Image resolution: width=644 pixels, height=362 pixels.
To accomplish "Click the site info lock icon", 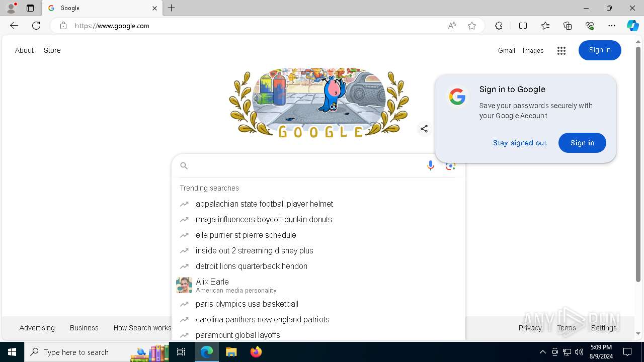I will (63, 26).
